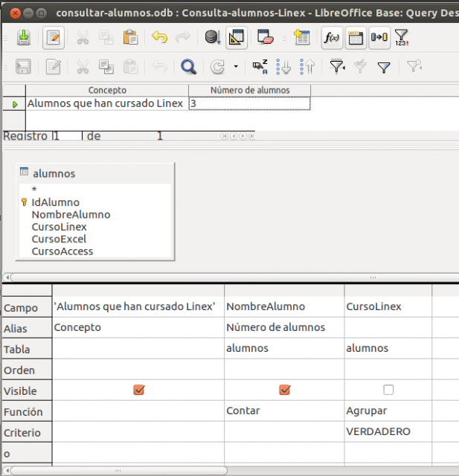Screen dimensions: 459x476
Task: Click the alumnos table window title
Action: tap(54, 173)
